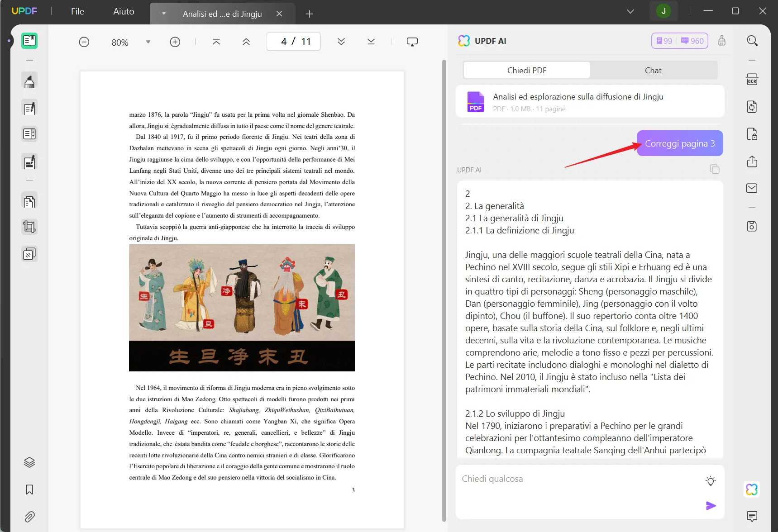Send the message with the arrow button

point(711,506)
